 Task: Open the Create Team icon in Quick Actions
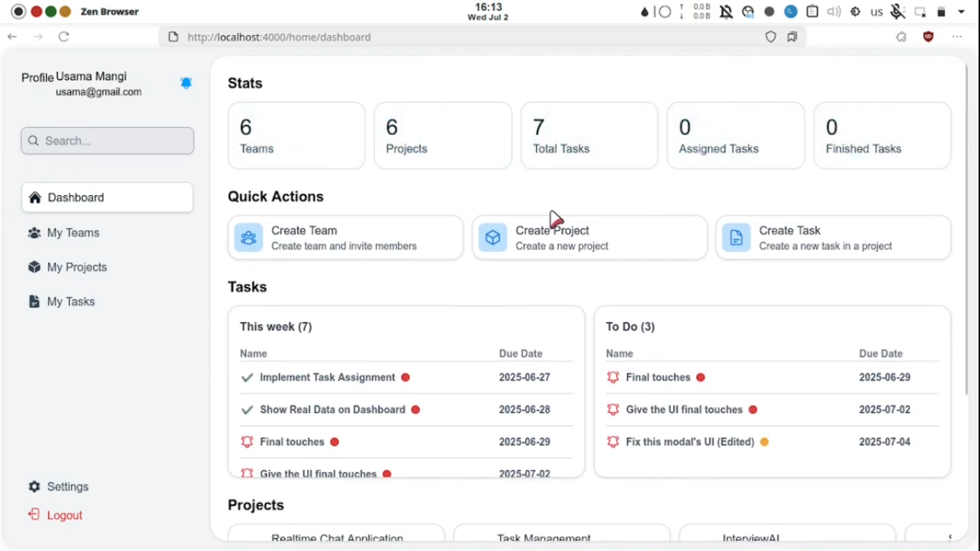point(248,237)
